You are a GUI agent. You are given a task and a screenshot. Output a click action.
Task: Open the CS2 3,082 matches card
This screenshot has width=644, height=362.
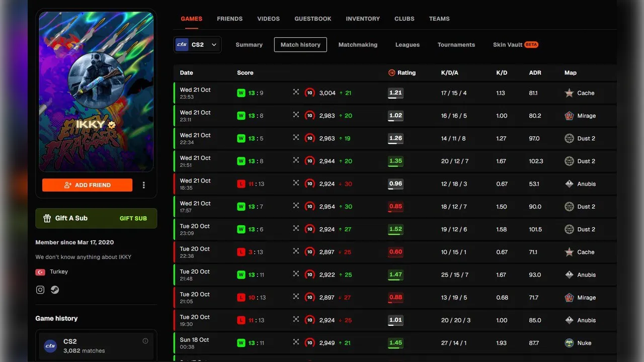click(x=96, y=346)
